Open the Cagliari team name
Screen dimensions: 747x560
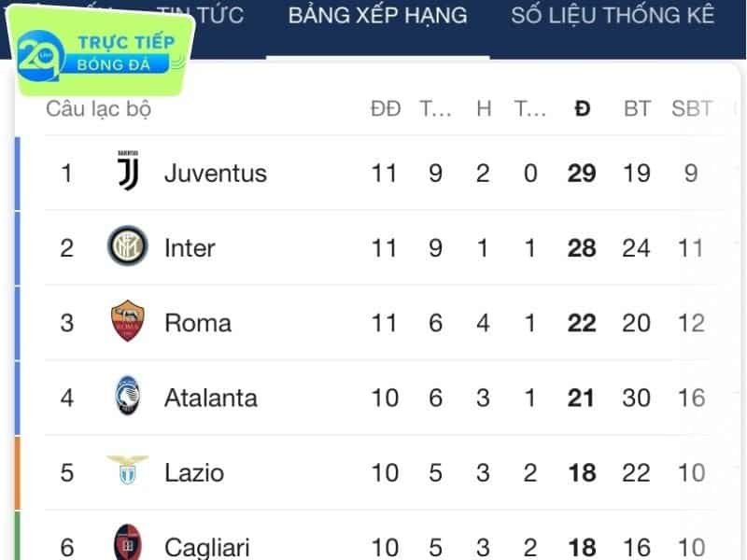pyautogui.click(x=206, y=547)
